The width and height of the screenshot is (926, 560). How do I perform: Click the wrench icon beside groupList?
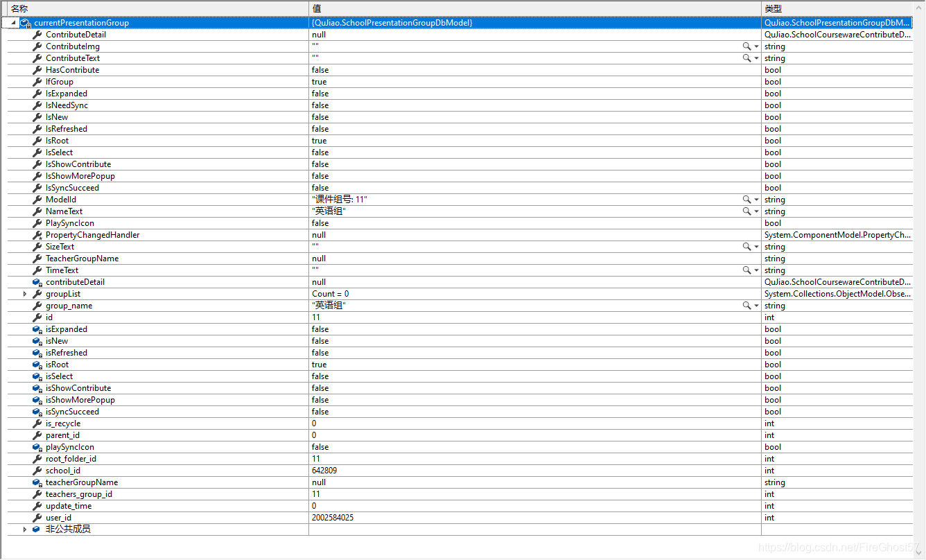pyautogui.click(x=37, y=294)
